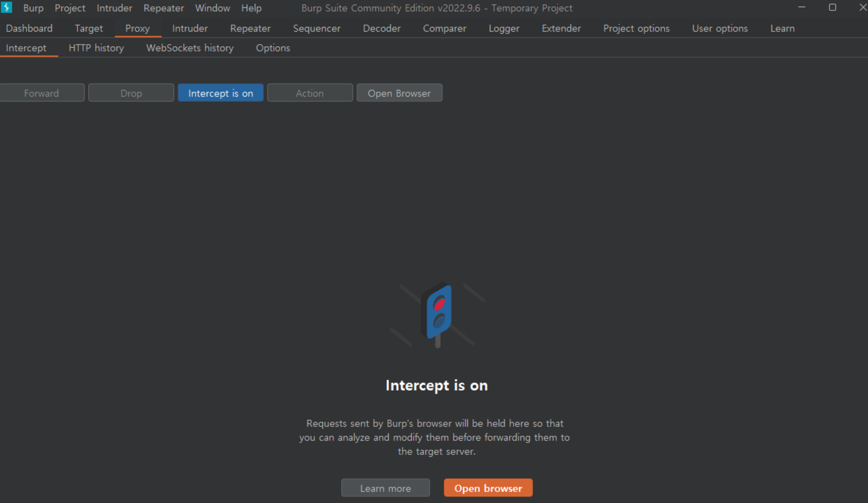Toggle the 'Intercept is on' button

click(220, 93)
